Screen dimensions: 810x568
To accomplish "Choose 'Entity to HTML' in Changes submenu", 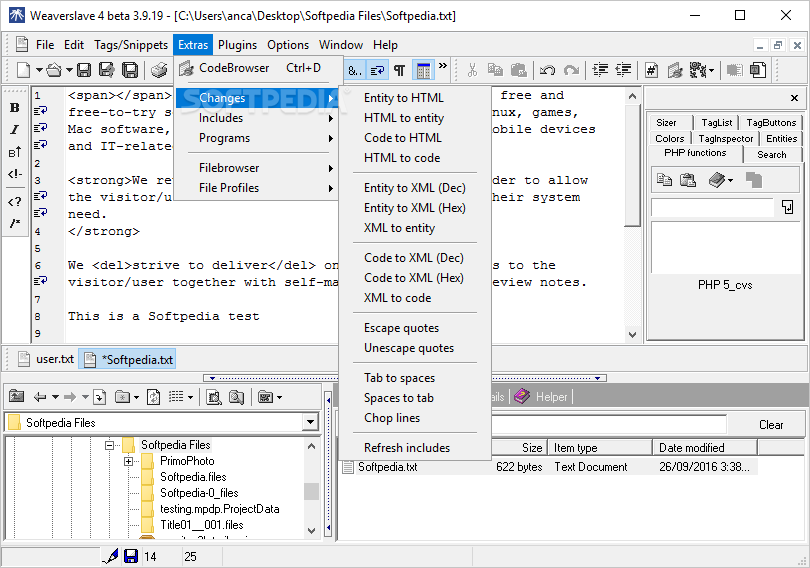I will coord(415,98).
